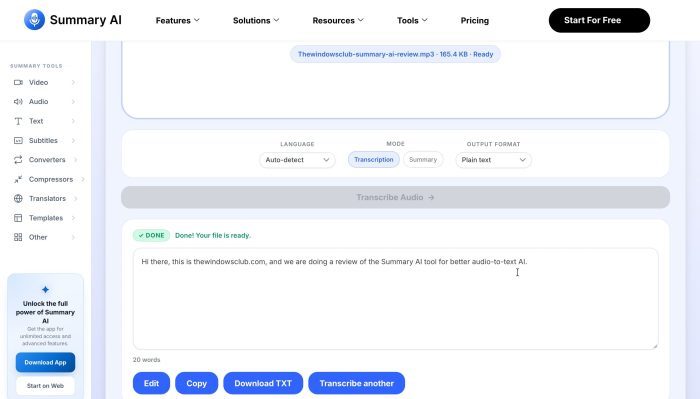Viewport: 700px width, 399px height.
Task: Click 'Unlock the full power' heading
Action: click(46, 312)
